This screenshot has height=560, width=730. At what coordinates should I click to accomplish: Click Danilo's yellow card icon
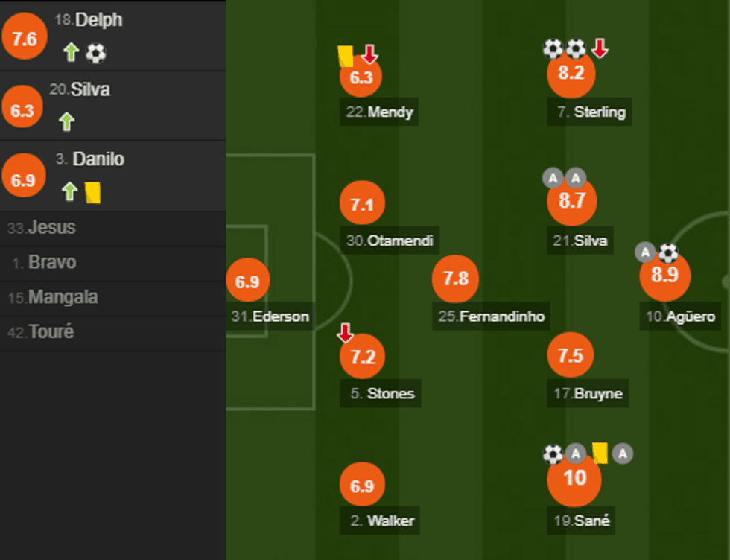click(x=92, y=192)
